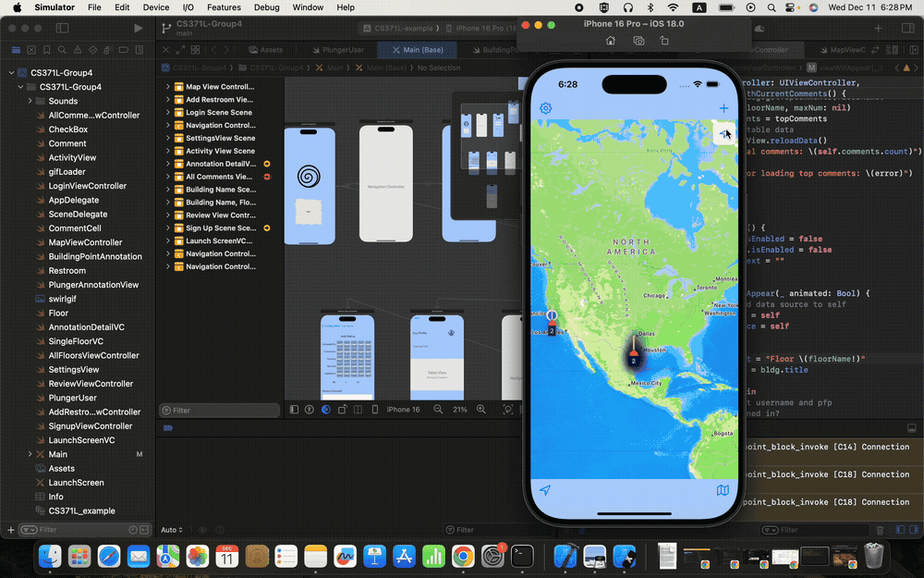Expand All Comments View scene

coord(167,177)
